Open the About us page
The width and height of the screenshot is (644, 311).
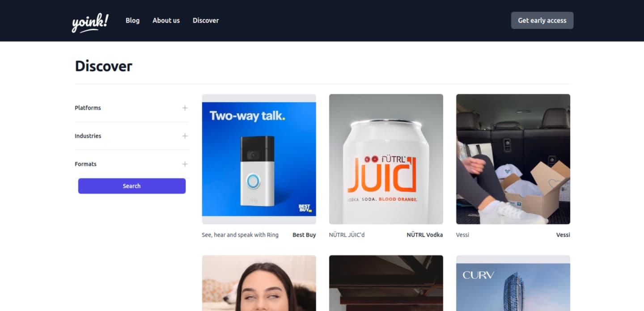pos(166,21)
